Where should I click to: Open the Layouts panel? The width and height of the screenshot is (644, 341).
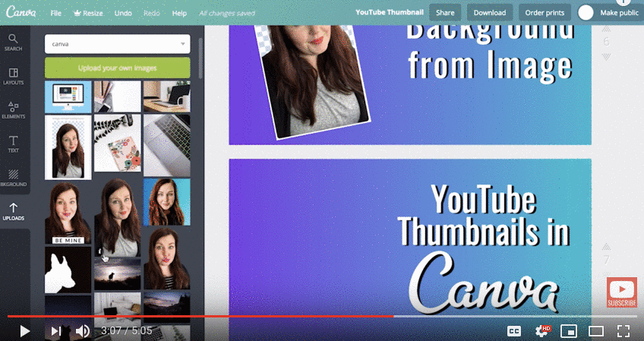coord(13,77)
